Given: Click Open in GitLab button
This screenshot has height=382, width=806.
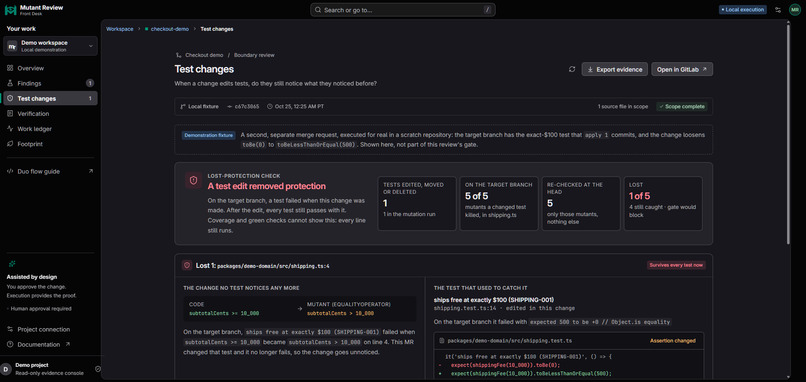Looking at the screenshot, I should click(x=682, y=69).
